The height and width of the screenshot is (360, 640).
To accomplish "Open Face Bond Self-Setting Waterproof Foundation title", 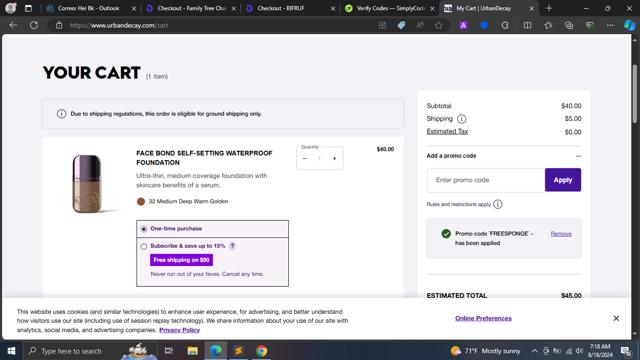I will (204, 158).
